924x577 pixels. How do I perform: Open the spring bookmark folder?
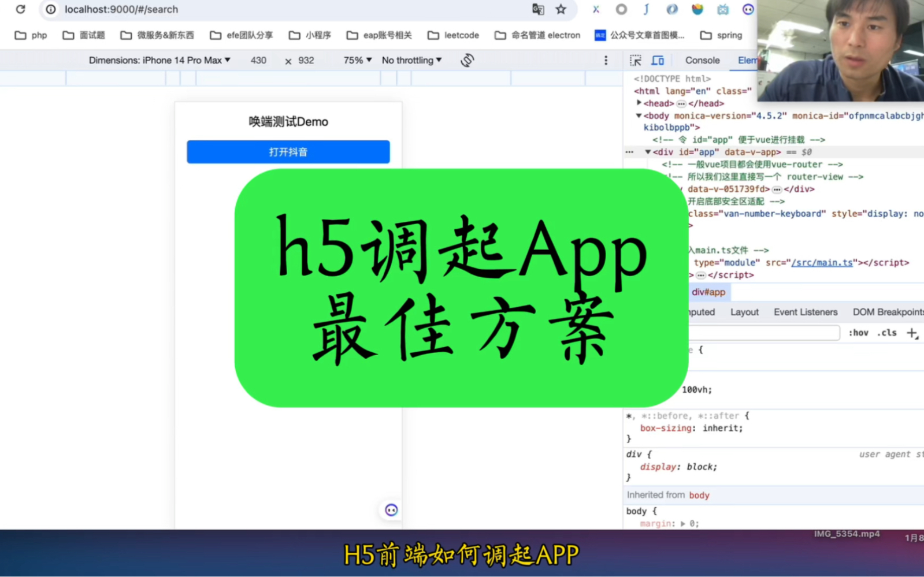point(721,35)
